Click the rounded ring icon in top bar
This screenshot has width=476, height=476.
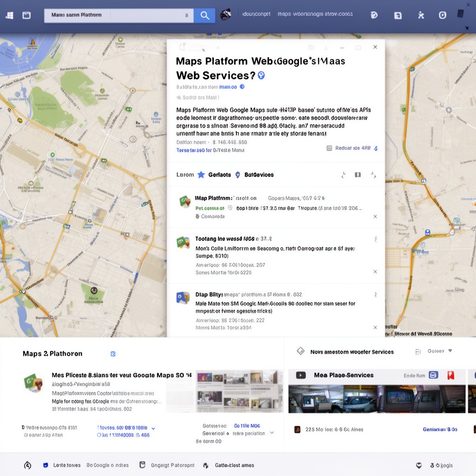(x=443, y=15)
